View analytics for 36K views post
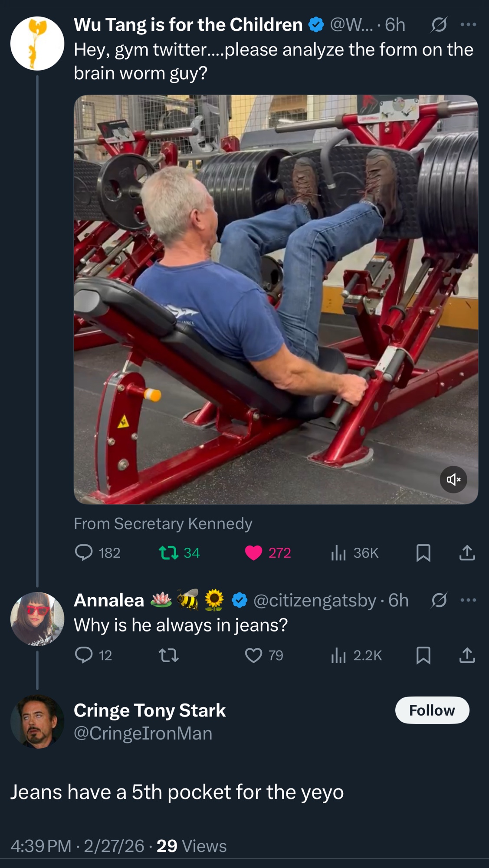 (338, 552)
